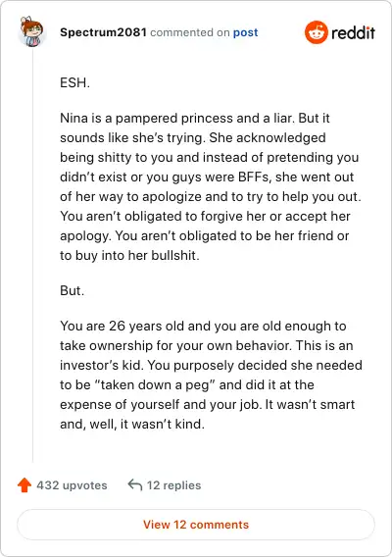This screenshot has height=557, width=392.
Task: Click the '12 replies' label
Action: click(174, 485)
